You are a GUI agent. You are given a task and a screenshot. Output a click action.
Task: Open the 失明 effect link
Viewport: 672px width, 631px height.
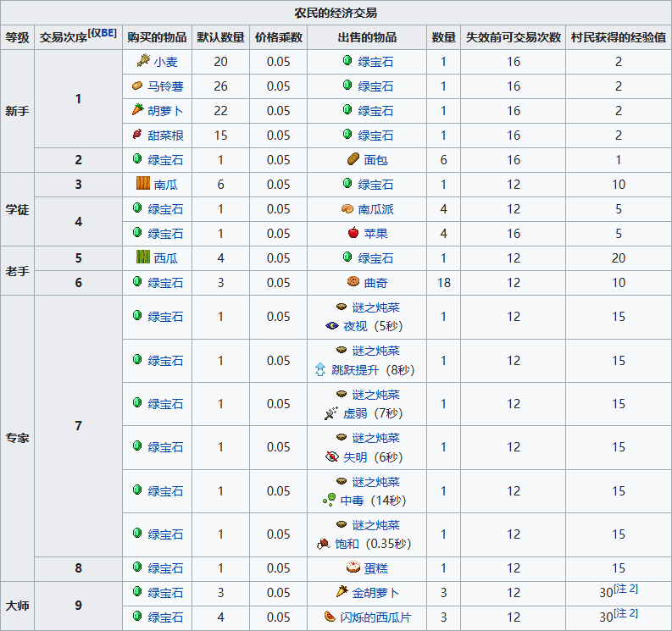coord(355,457)
